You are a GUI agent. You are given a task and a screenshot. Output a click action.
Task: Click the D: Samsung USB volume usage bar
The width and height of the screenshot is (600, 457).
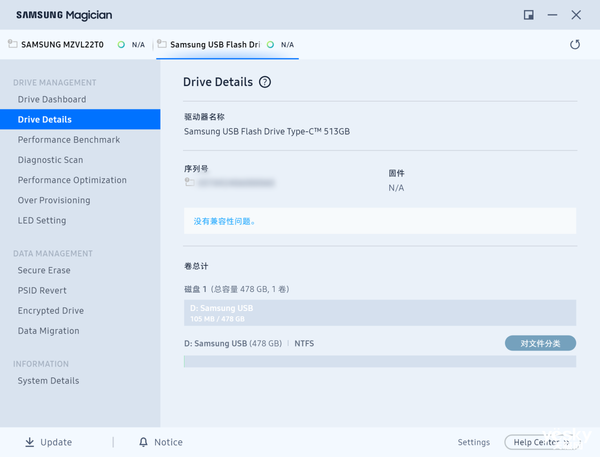point(380,313)
